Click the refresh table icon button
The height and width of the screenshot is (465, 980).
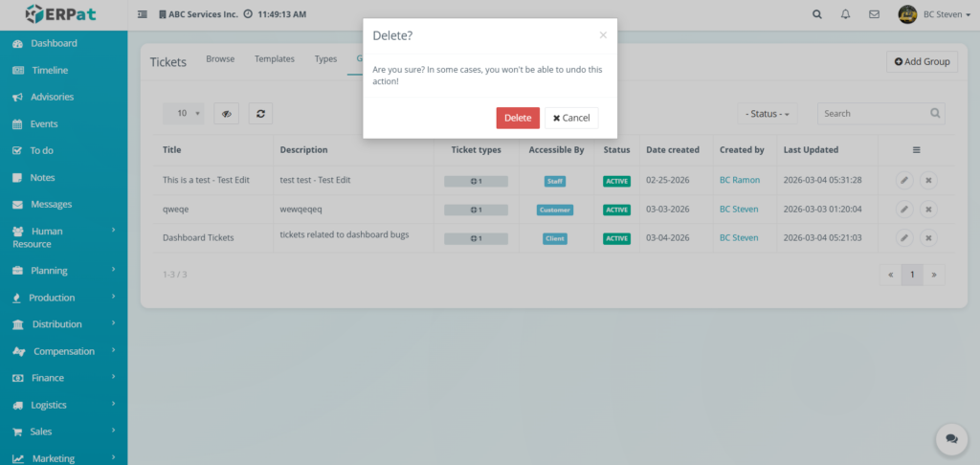(260, 114)
